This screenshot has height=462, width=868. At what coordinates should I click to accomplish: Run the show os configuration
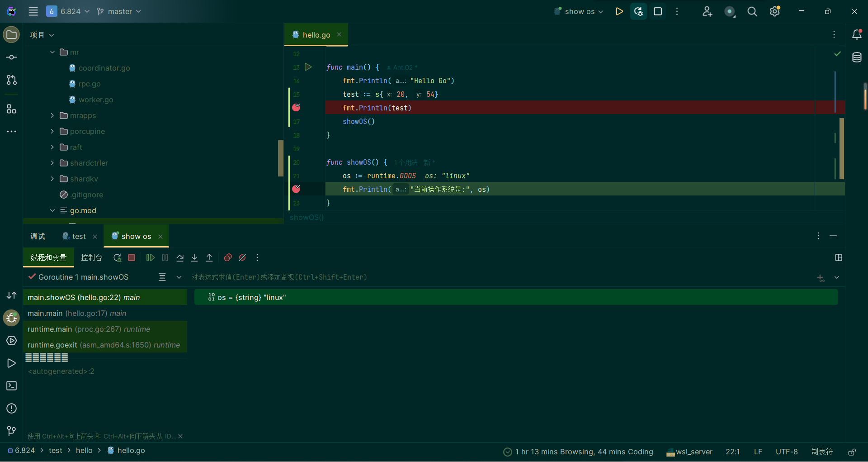pos(619,11)
